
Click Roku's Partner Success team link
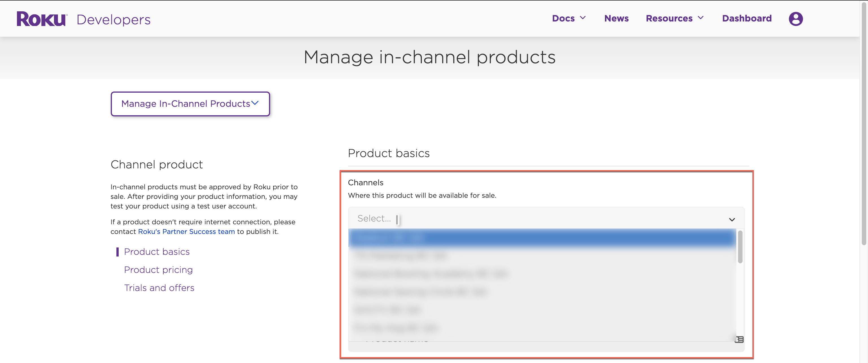point(186,231)
